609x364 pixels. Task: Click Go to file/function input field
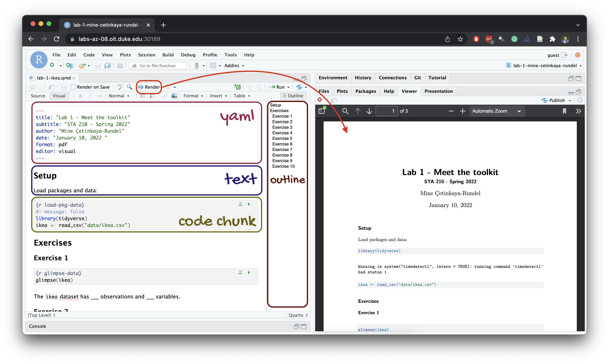(x=160, y=65)
